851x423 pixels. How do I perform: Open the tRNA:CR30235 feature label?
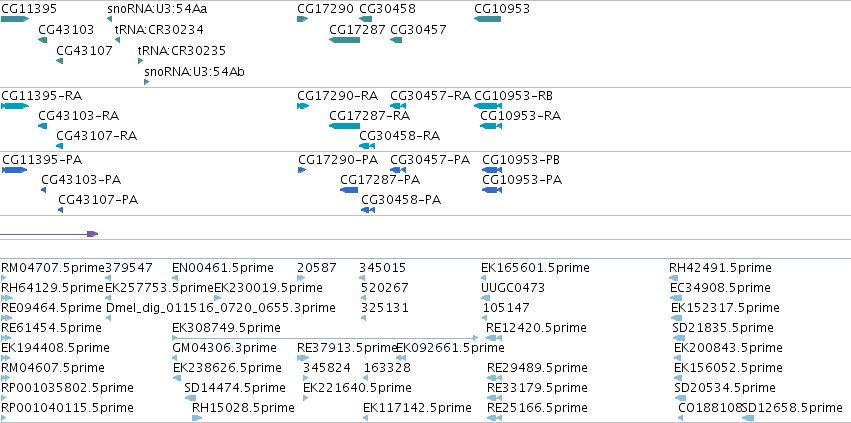pyautogui.click(x=181, y=50)
